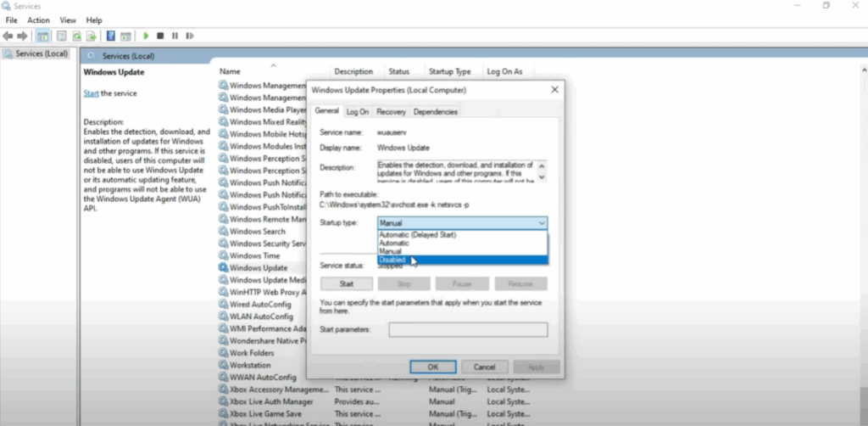Click the Description box scroll-up arrow

click(x=542, y=165)
